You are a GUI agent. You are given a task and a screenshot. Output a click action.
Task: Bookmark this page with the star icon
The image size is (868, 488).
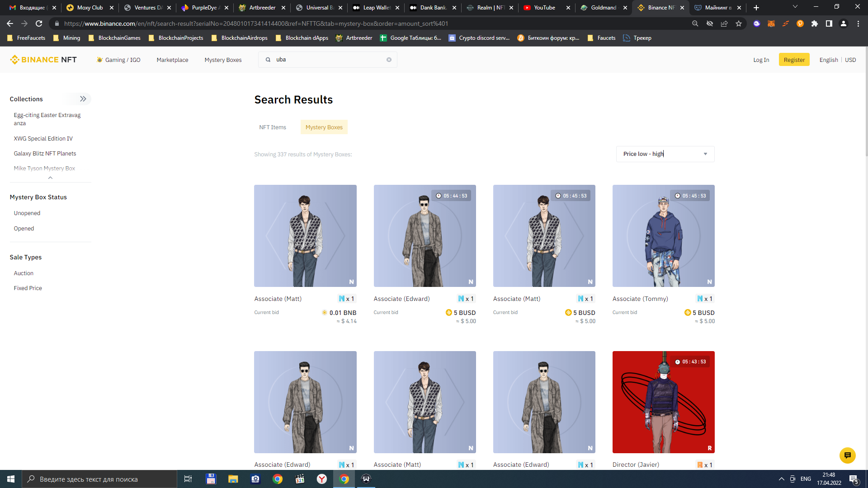point(739,23)
